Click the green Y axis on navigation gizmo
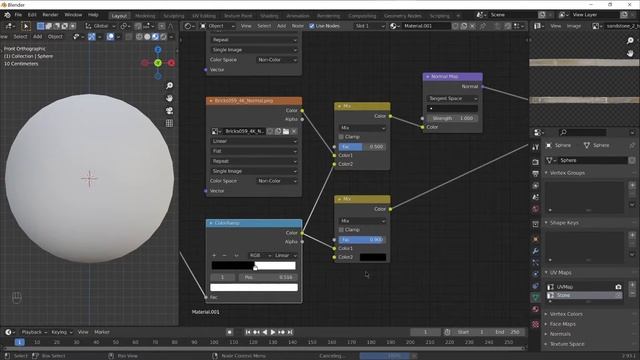Screen dimensions: 640x360 pyautogui.click(x=158, y=63)
